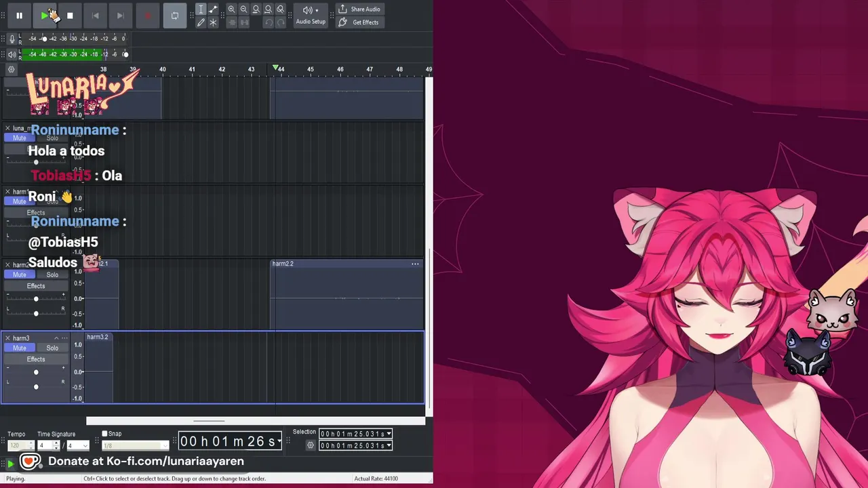The width and height of the screenshot is (868, 488).
Task: Toggle the Loop playback button
Action: [175, 16]
